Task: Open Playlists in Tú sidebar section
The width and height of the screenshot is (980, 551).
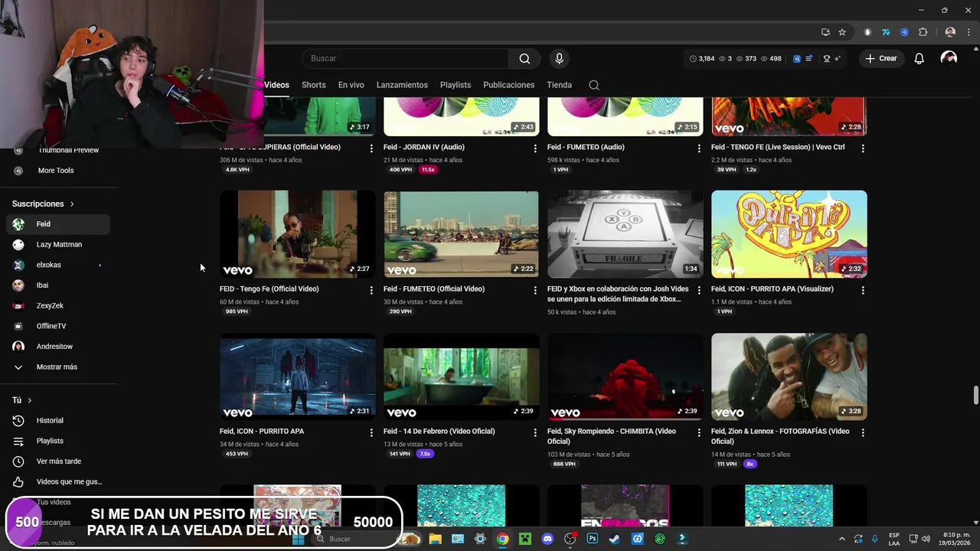Action: click(58, 441)
